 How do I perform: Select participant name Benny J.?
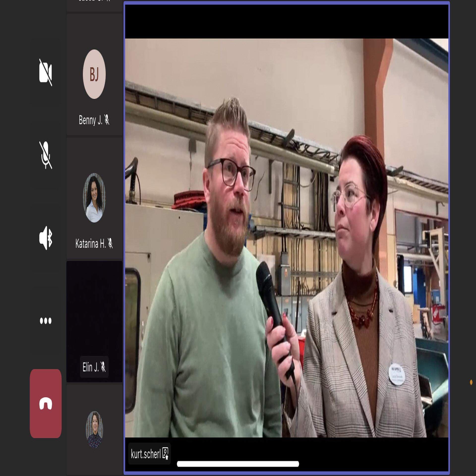(x=90, y=120)
